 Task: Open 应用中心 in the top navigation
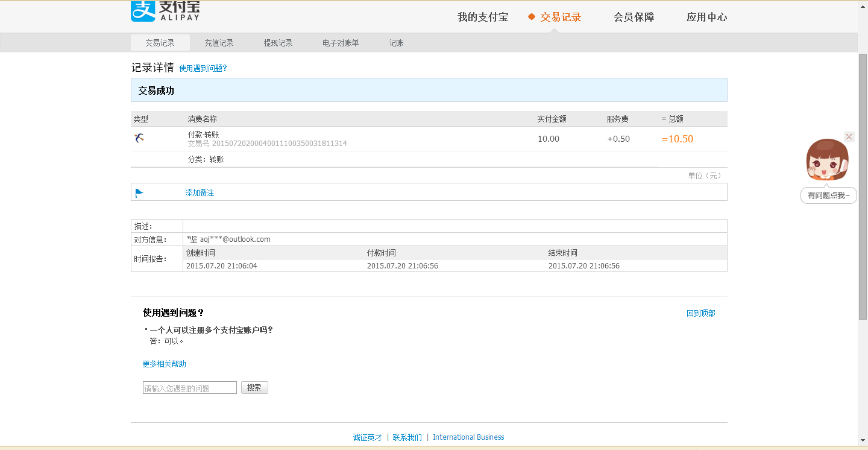coord(706,17)
